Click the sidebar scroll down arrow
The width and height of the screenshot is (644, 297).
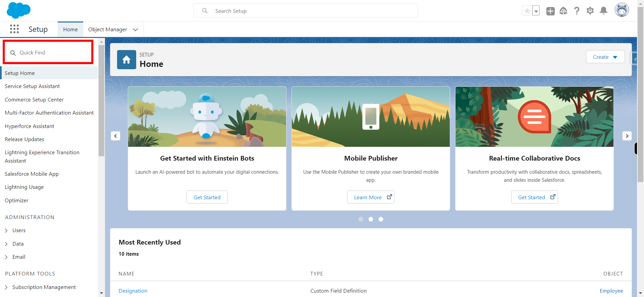101,293
